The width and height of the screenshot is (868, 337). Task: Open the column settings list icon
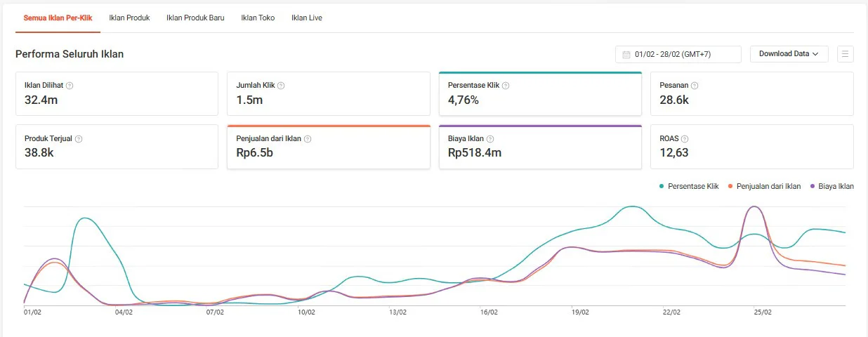click(846, 54)
